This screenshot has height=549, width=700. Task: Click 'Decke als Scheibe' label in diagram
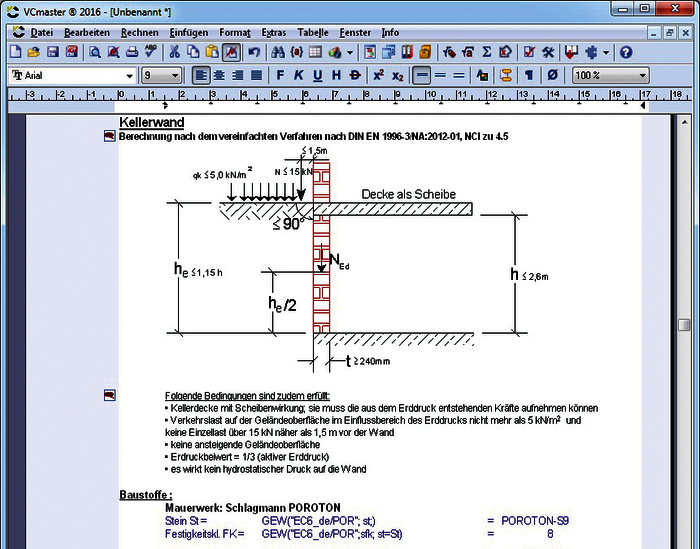tap(408, 194)
